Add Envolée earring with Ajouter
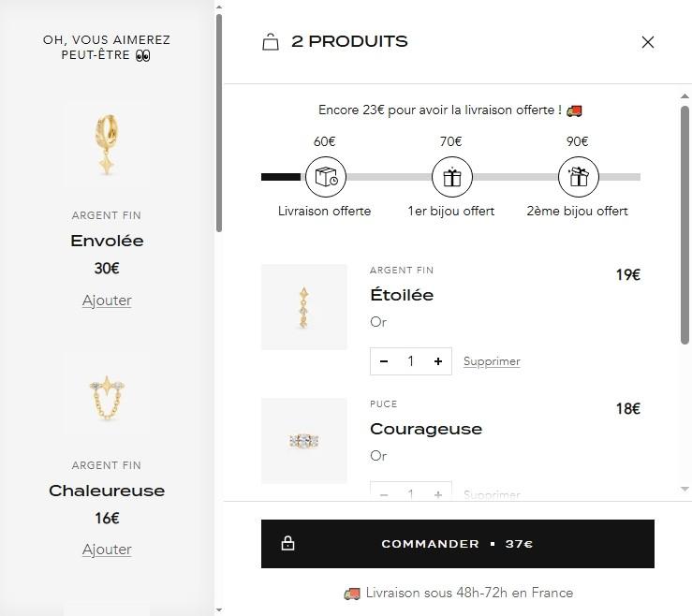 coord(107,301)
